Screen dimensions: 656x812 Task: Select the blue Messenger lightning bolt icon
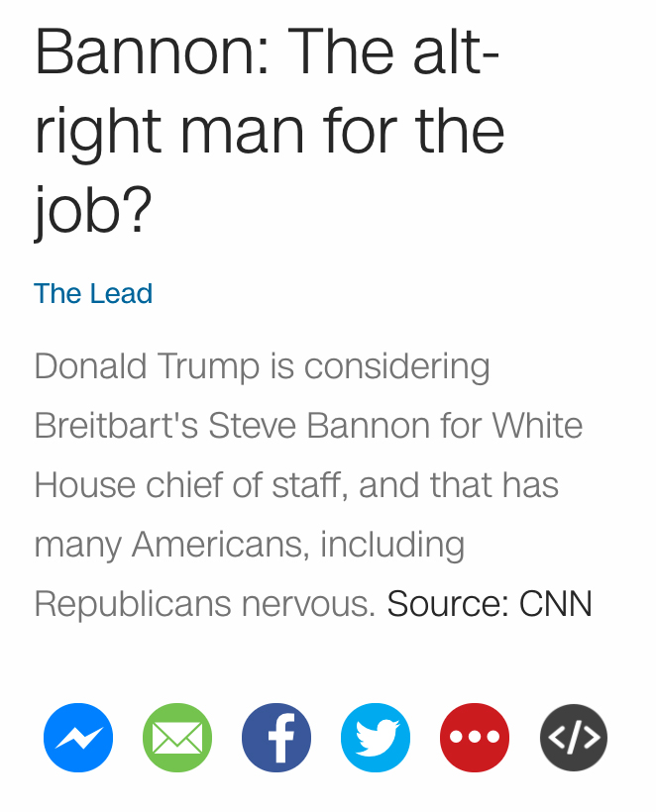[78, 737]
